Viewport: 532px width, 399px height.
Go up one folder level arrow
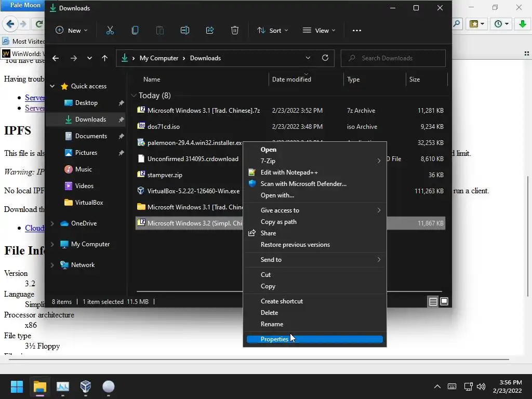pos(104,58)
